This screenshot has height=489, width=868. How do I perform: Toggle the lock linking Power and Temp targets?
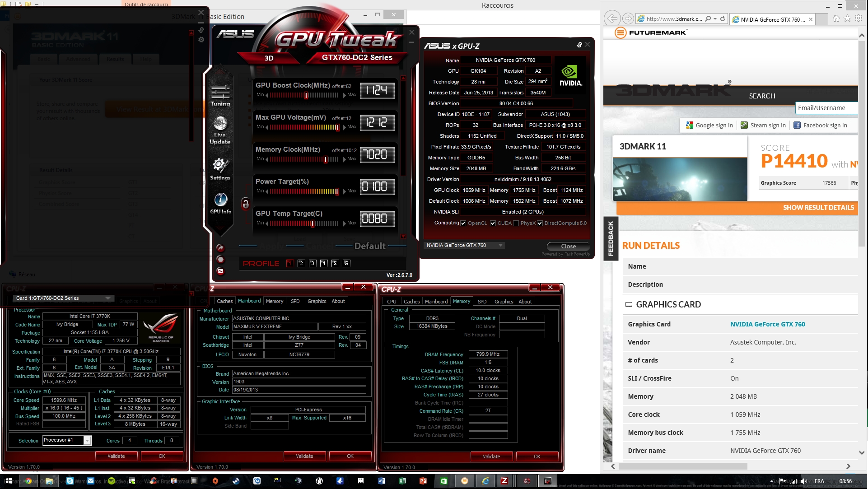click(x=245, y=204)
